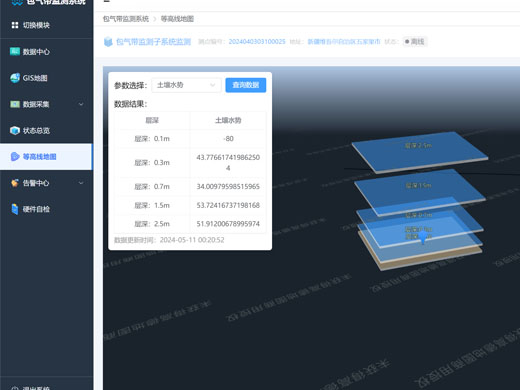Expand the 数据采集 submenu chevron

pyautogui.click(x=81, y=104)
